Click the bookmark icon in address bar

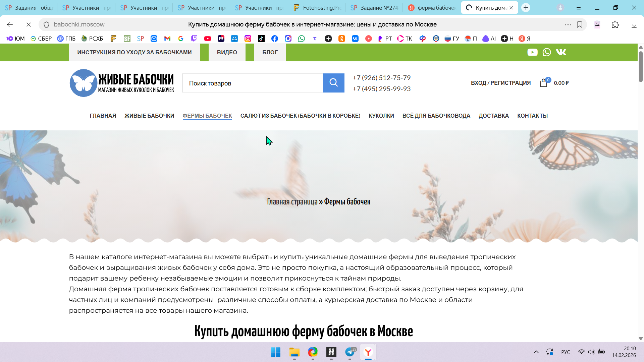(580, 24)
